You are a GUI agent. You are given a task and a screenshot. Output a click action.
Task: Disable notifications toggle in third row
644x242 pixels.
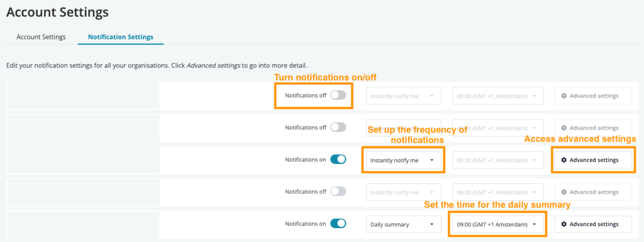[338, 160]
